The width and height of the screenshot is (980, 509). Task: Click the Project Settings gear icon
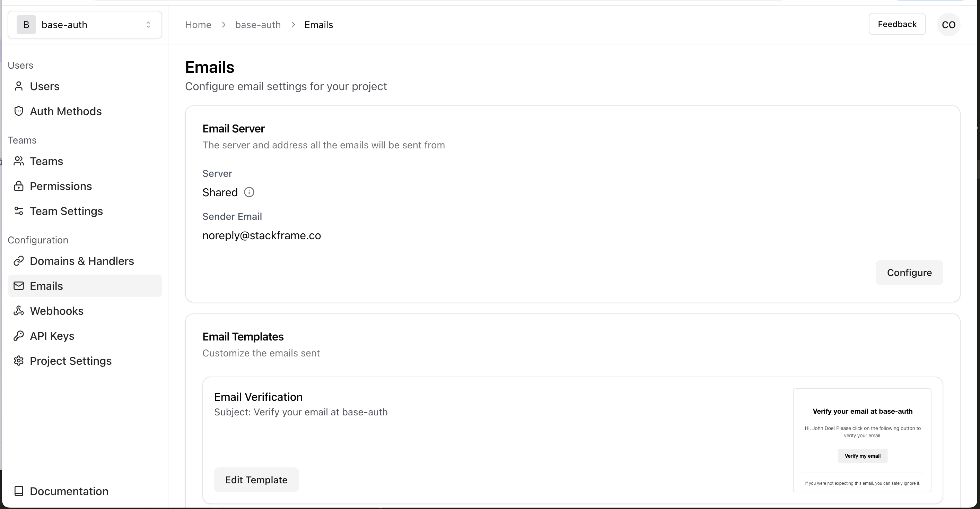(19, 361)
